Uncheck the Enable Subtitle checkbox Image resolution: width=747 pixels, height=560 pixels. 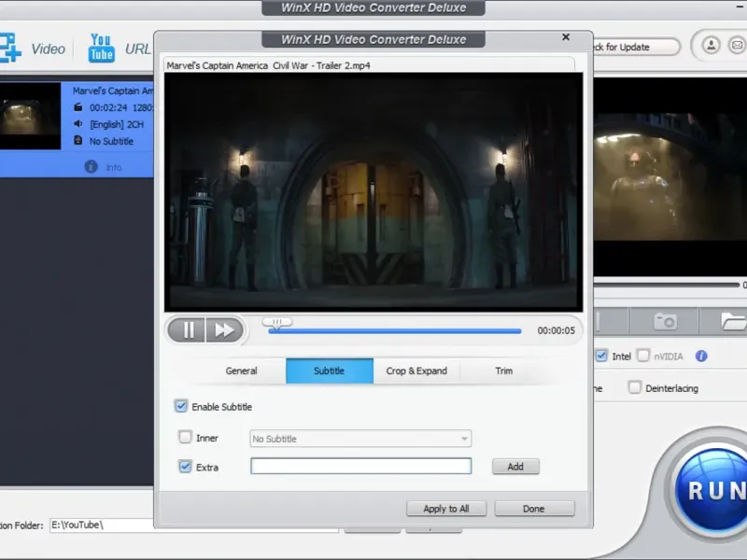pos(181,406)
